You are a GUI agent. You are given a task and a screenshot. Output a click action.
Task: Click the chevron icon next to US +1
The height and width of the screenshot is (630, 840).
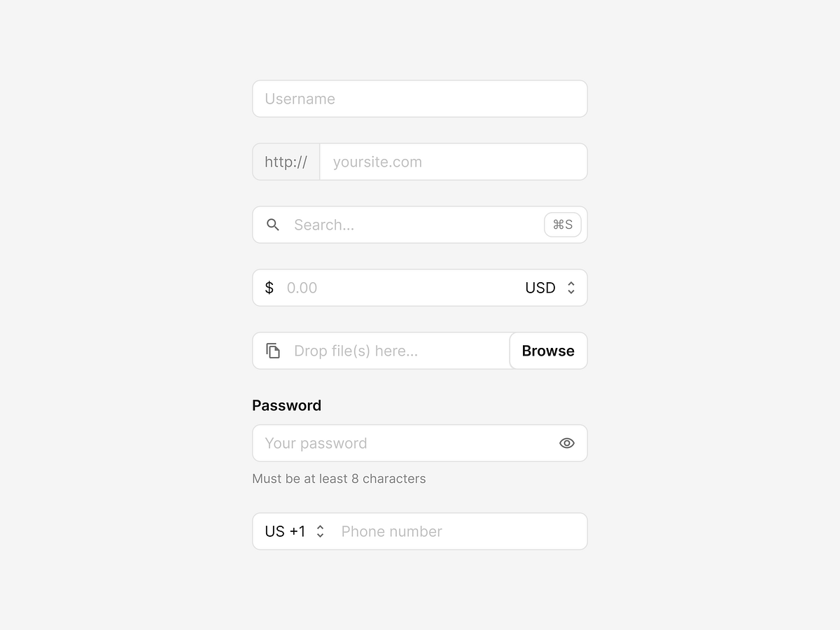click(x=320, y=531)
